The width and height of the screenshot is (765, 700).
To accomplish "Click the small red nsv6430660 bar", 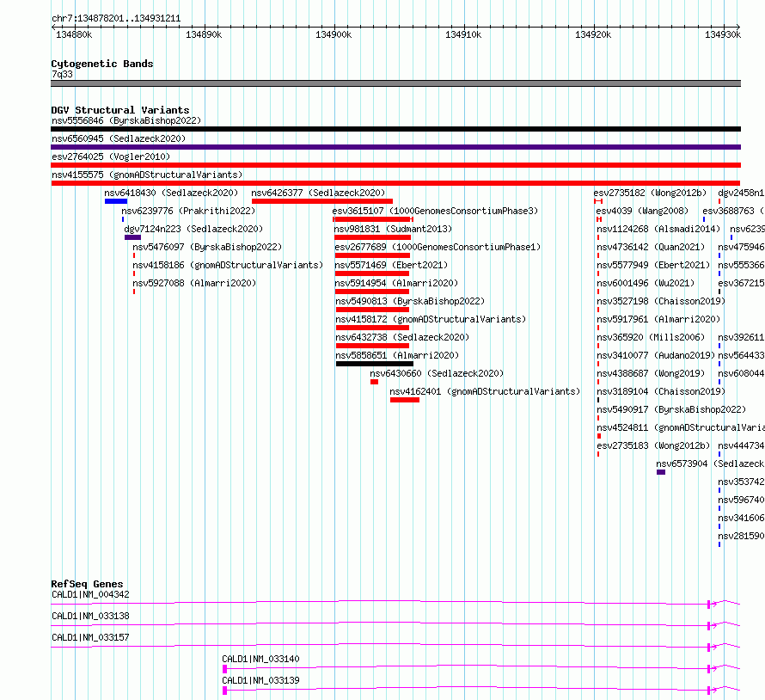I will (x=374, y=382).
